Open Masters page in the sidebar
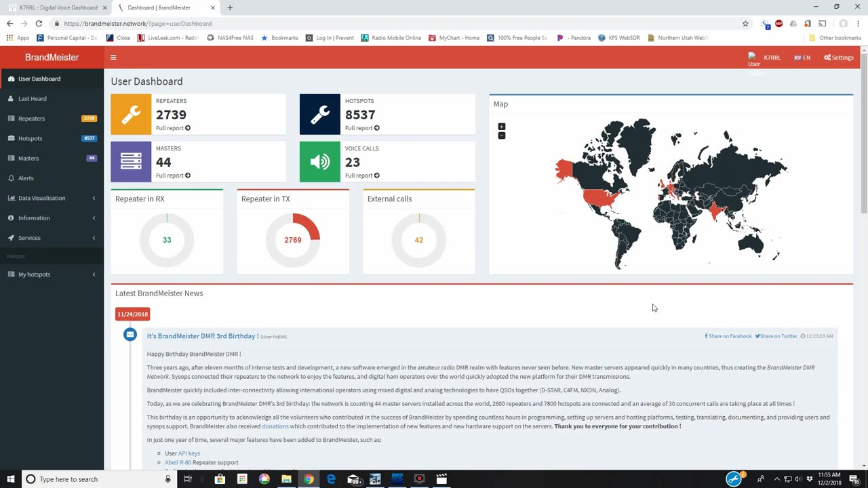This screenshot has width=868, height=488. click(52, 159)
